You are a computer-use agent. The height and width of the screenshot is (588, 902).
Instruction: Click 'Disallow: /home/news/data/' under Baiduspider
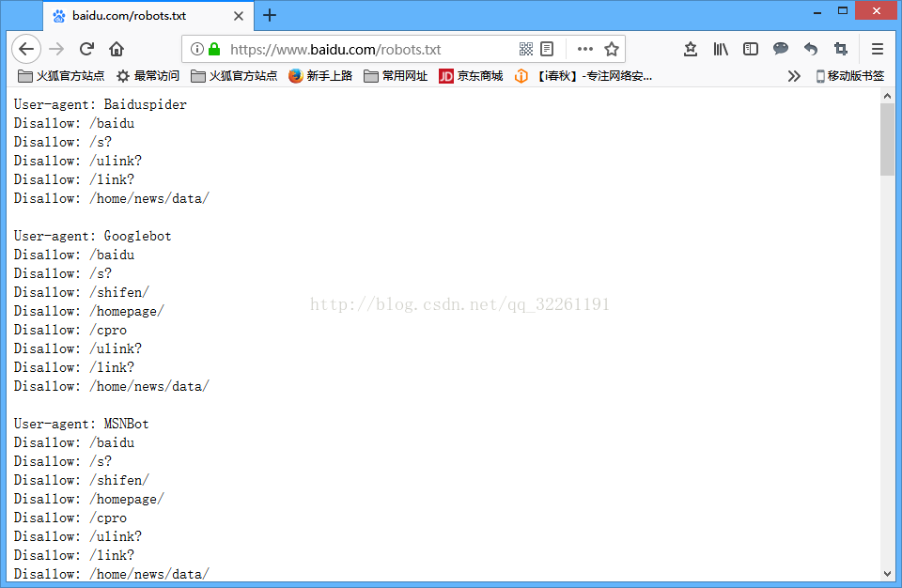[x=112, y=198]
